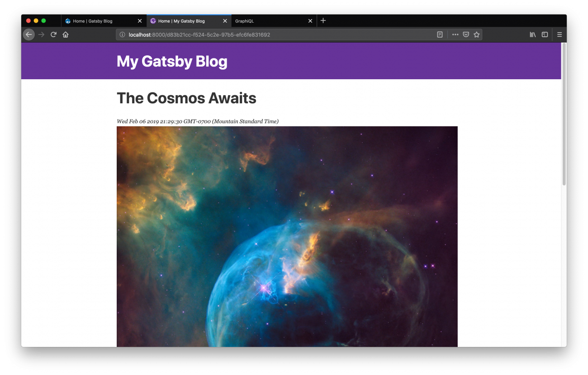Click the Drupal favicon on first tab
Viewport: 588px width, 375px height.
coord(68,21)
